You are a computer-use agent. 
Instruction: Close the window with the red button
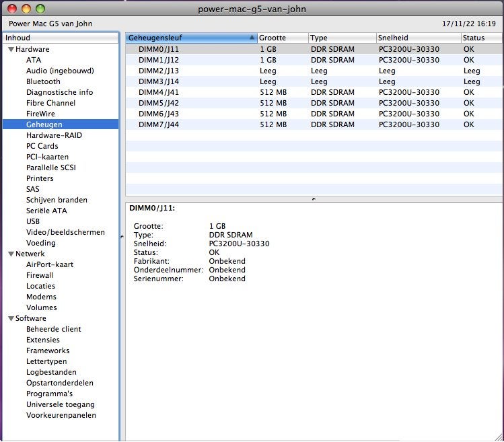[12, 9]
